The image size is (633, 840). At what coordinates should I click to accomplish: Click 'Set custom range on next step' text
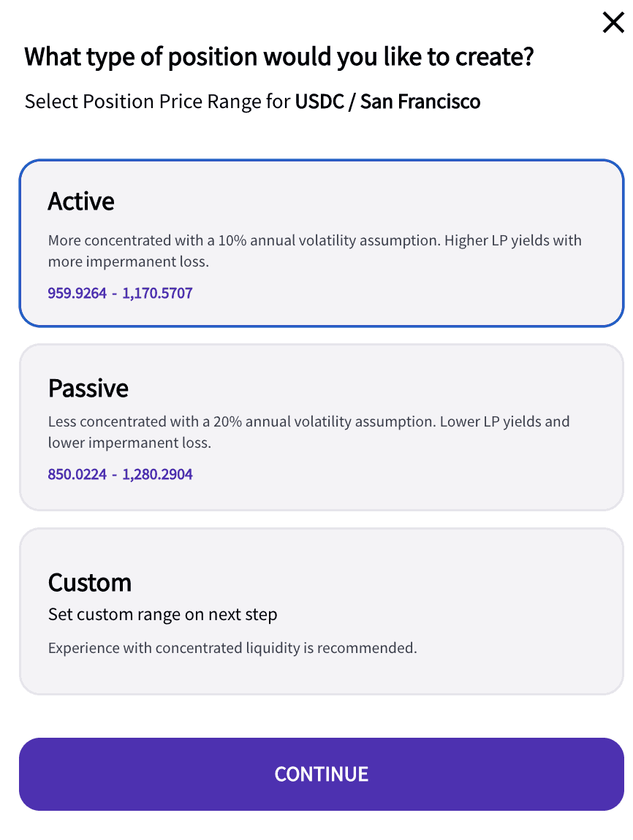(162, 614)
